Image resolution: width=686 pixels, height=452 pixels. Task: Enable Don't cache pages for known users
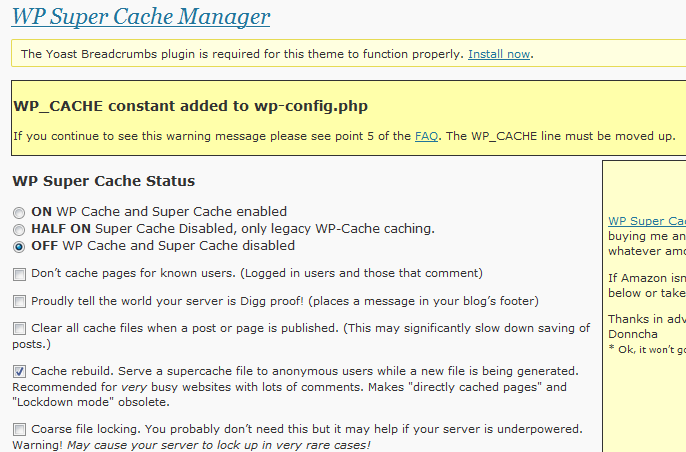19,274
